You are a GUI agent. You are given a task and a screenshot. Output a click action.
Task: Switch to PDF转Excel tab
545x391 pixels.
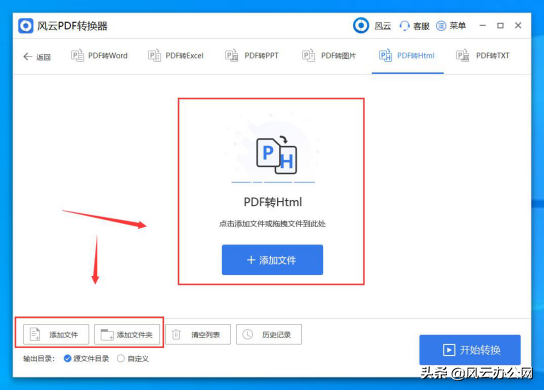tap(176, 56)
